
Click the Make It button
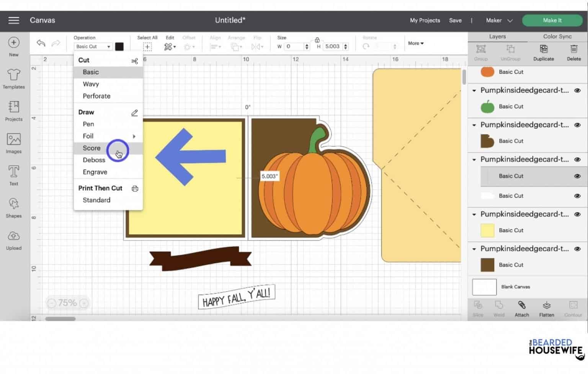[552, 20]
